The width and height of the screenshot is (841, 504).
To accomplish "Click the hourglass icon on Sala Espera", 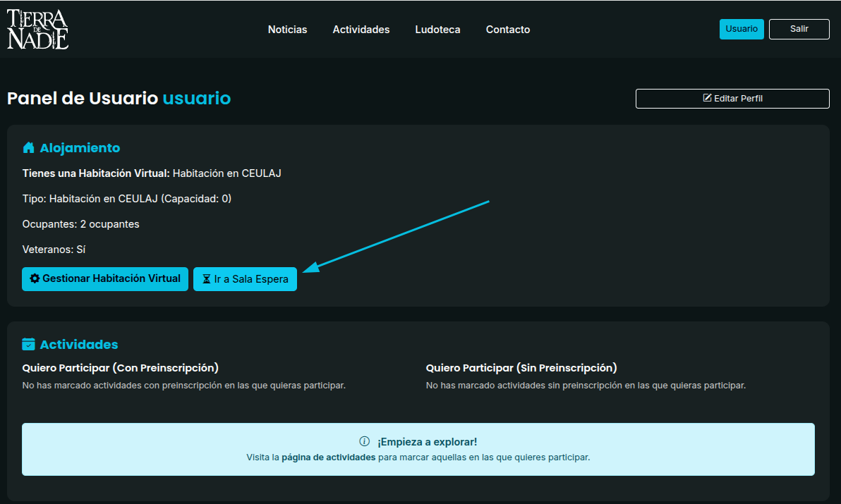I will [207, 279].
